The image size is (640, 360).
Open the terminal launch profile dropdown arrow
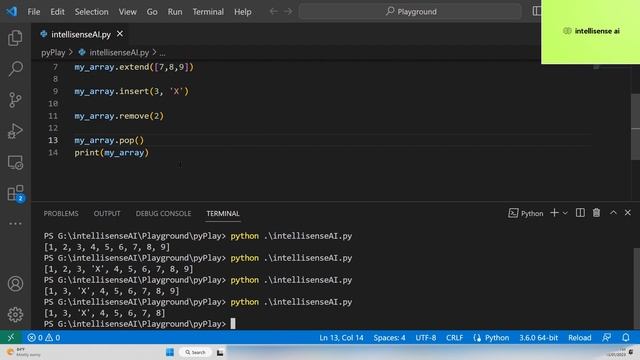pyautogui.click(x=565, y=213)
